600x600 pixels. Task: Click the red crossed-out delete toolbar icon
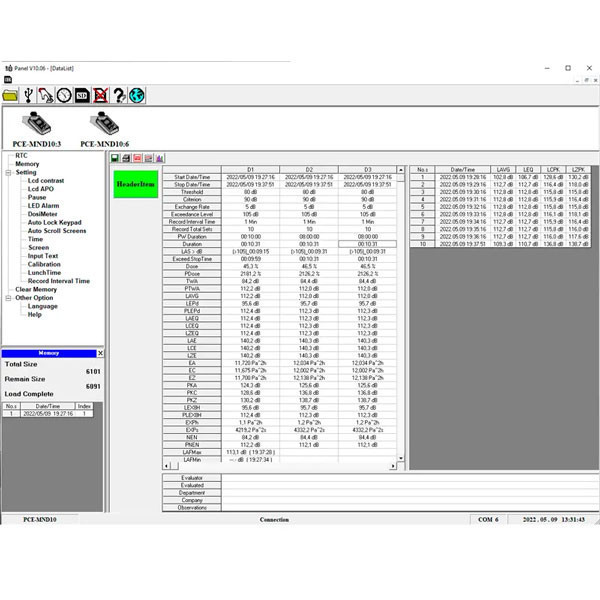[100, 95]
